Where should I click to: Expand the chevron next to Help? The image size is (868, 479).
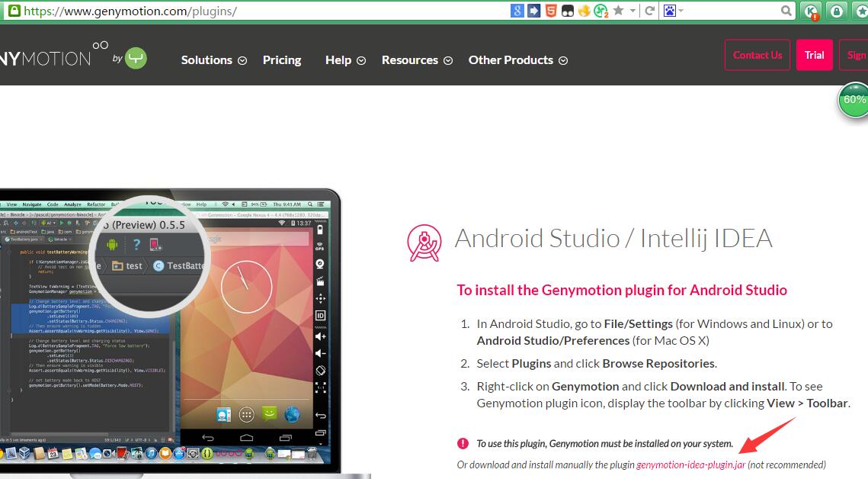tap(361, 60)
